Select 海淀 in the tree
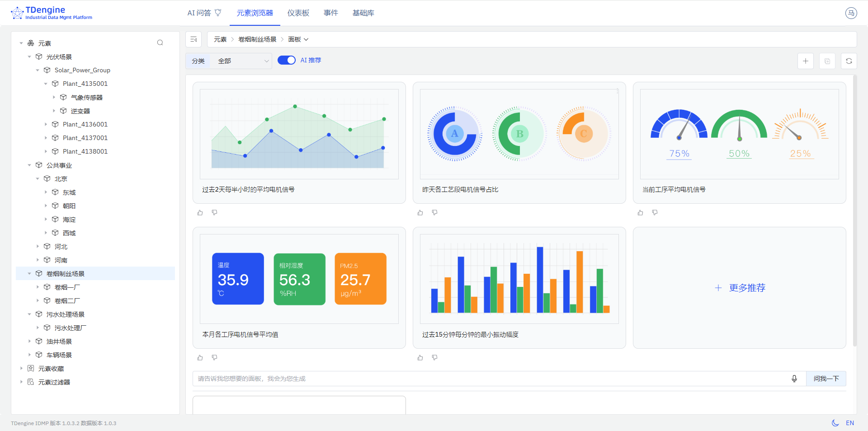This screenshot has width=868, height=431. point(69,219)
